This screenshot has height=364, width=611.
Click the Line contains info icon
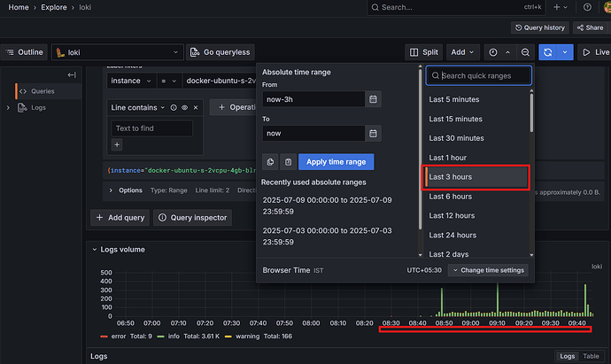tap(174, 107)
